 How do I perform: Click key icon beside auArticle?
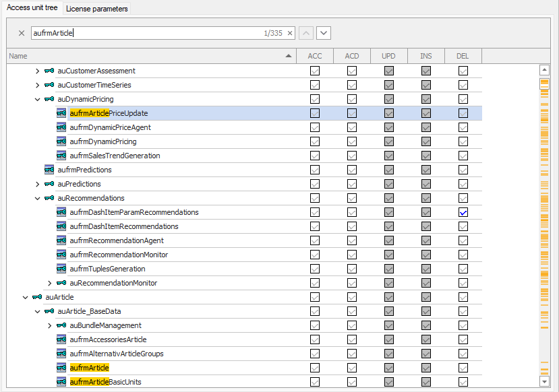click(x=37, y=297)
